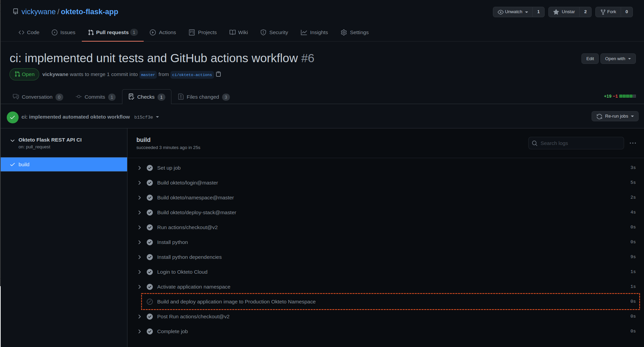Open the Issues tab

click(64, 32)
